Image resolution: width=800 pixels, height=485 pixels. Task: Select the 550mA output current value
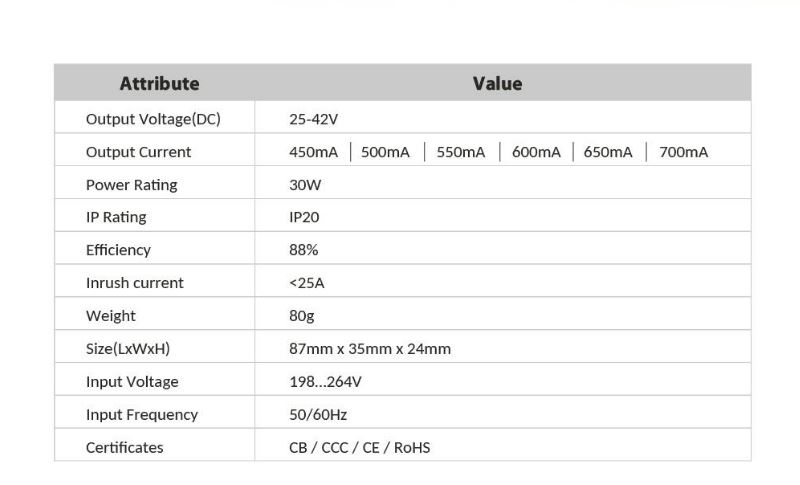click(461, 152)
